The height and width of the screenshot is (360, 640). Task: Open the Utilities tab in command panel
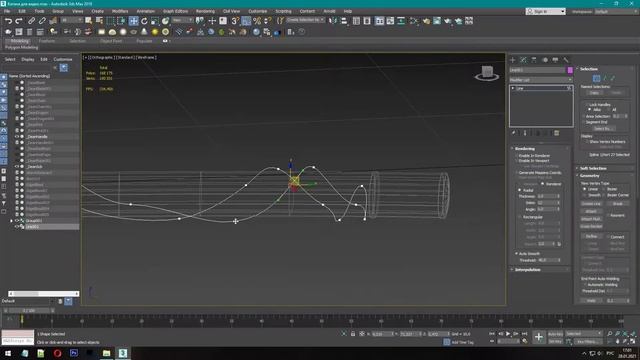click(566, 60)
